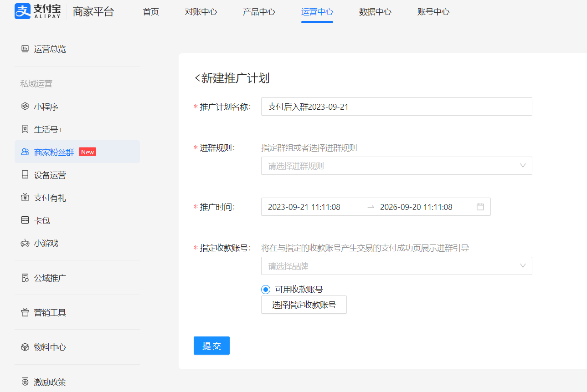Click the 设备运营 device icon
Viewport: 587px width, 392px height.
[x=25, y=175]
